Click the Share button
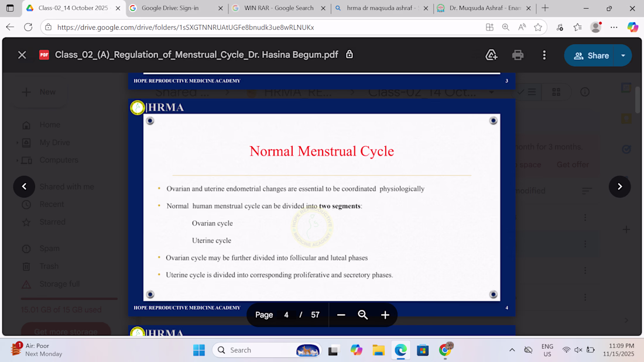The width and height of the screenshot is (644, 362). [x=591, y=56]
